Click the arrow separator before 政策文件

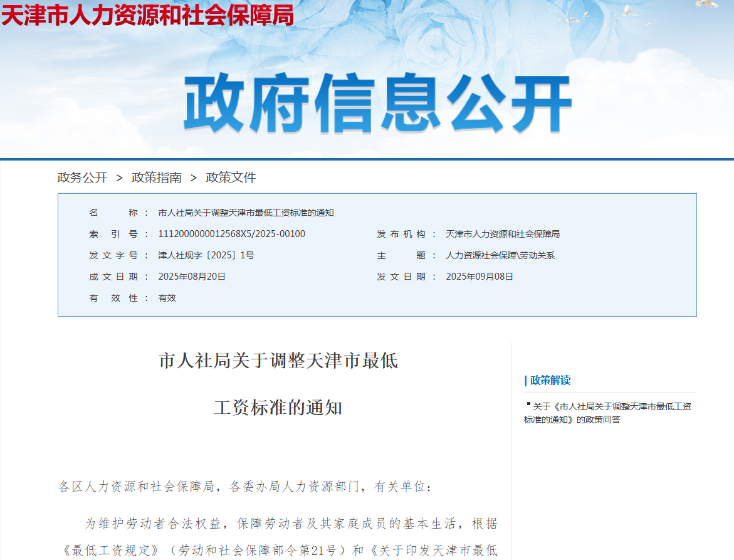click(194, 178)
